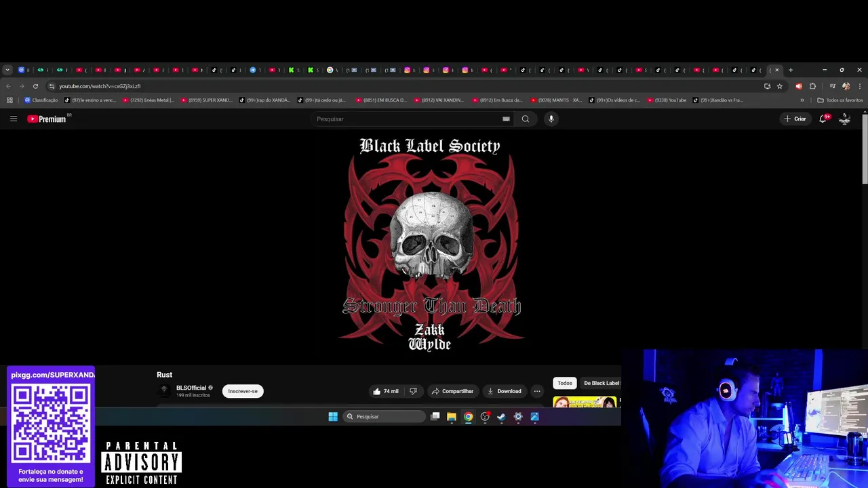Image resolution: width=868 pixels, height=488 pixels.
Task: Click the search magnifier button on YouTube
Action: [526, 119]
